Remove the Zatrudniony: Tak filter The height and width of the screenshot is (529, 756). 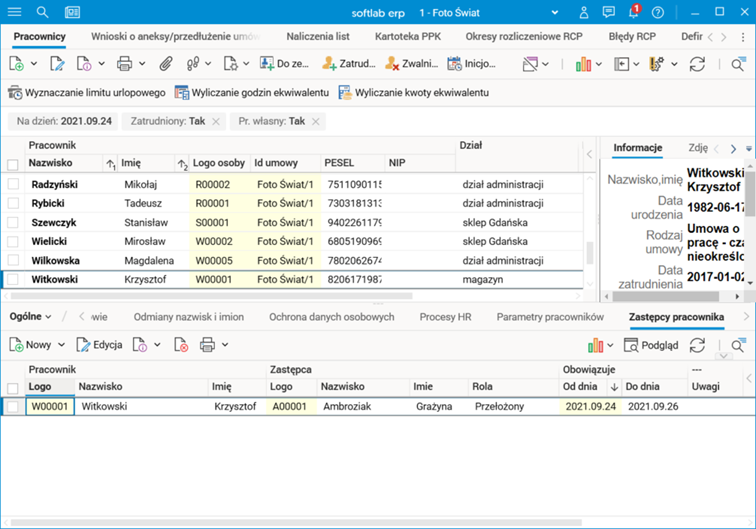[x=217, y=121]
